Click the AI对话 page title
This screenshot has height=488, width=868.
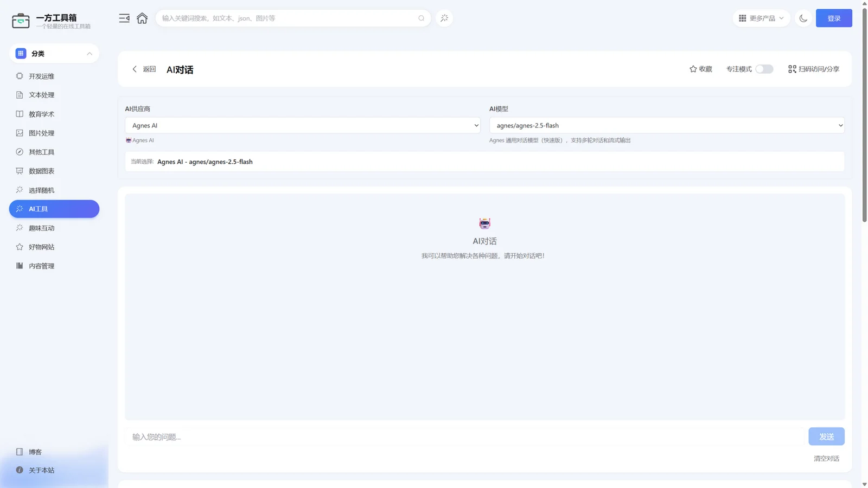coord(180,69)
